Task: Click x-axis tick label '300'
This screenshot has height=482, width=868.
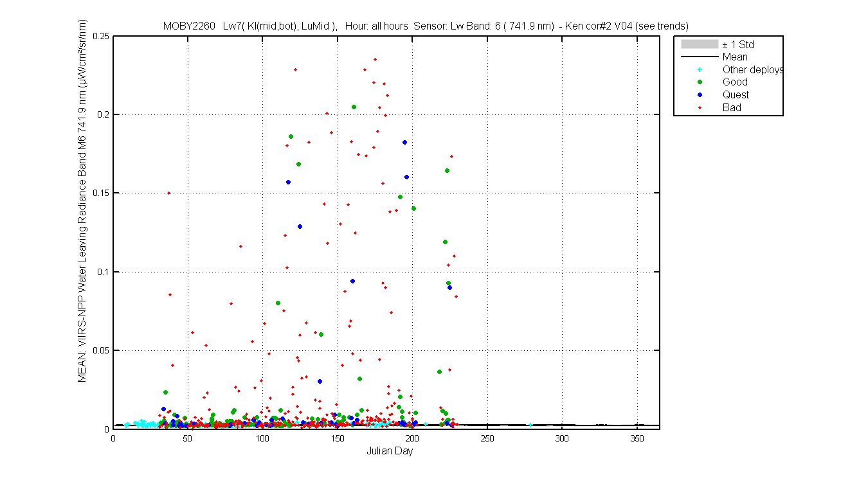Action: tap(562, 438)
